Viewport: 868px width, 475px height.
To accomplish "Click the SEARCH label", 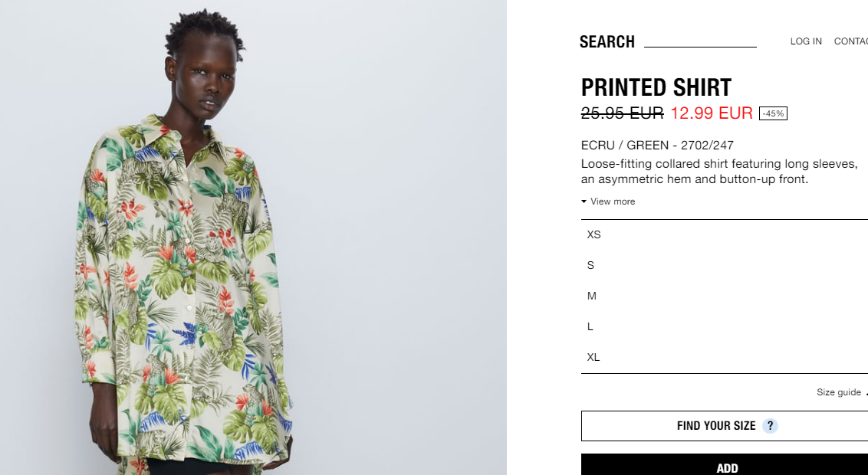I will pyautogui.click(x=607, y=42).
